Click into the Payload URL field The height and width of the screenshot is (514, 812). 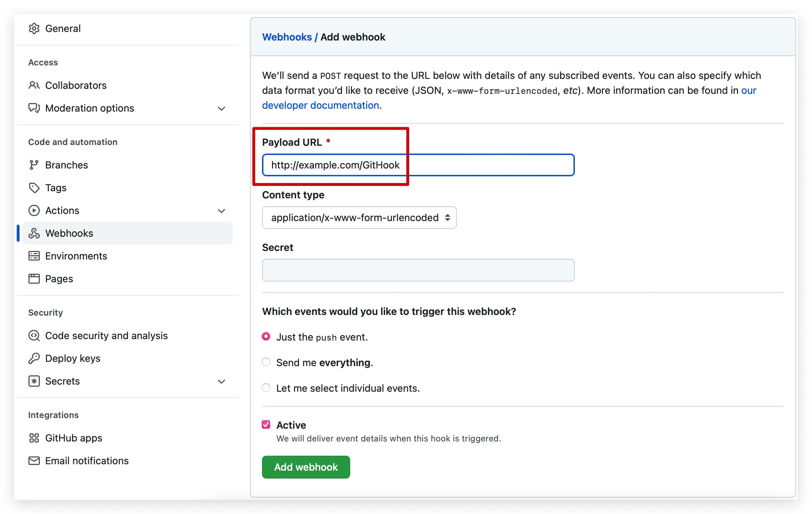(x=418, y=165)
